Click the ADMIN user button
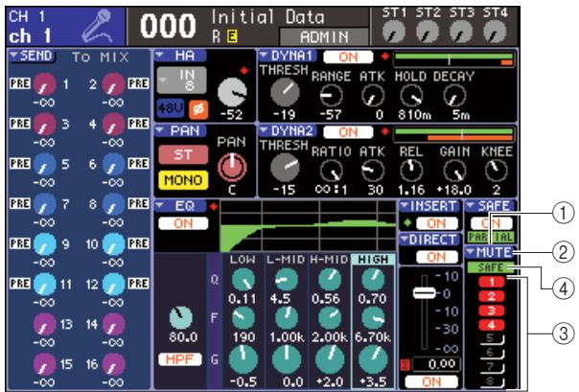This screenshot has height=392, width=579. [x=324, y=36]
